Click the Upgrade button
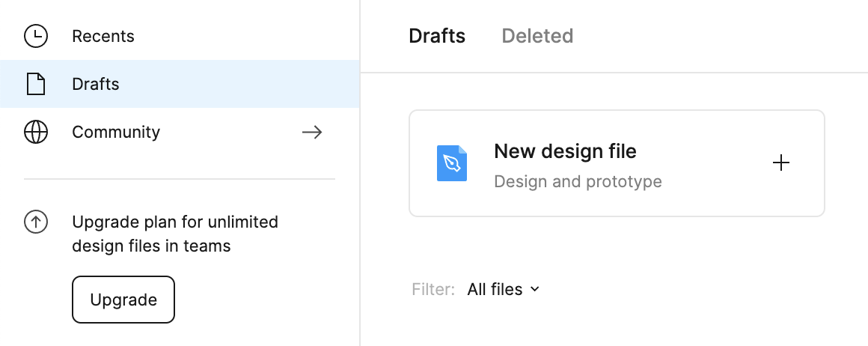 pos(123,300)
